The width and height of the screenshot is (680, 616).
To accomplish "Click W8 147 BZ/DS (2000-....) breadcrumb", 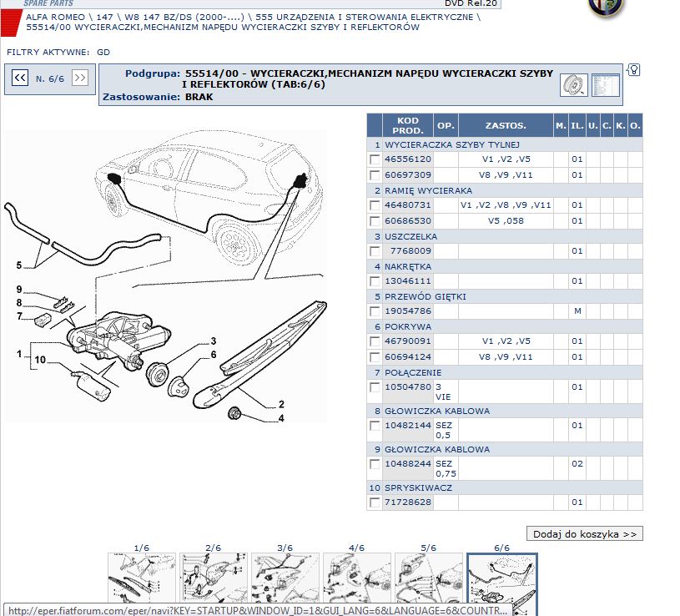I will [184, 18].
